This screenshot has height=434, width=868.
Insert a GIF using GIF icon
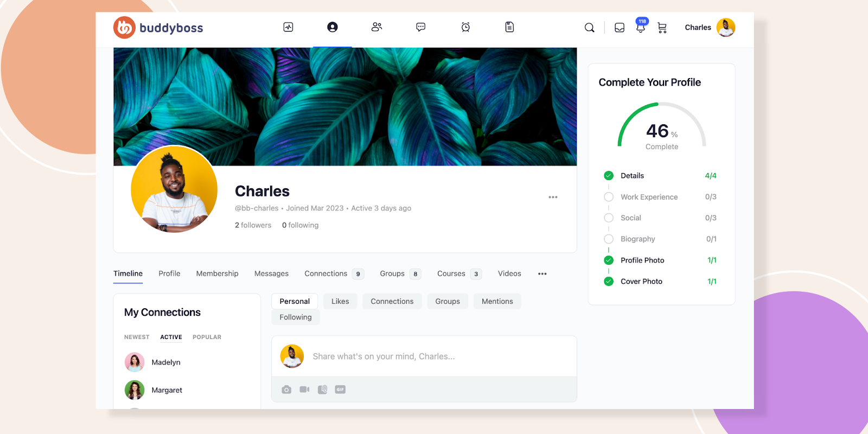(x=340, y=390)
